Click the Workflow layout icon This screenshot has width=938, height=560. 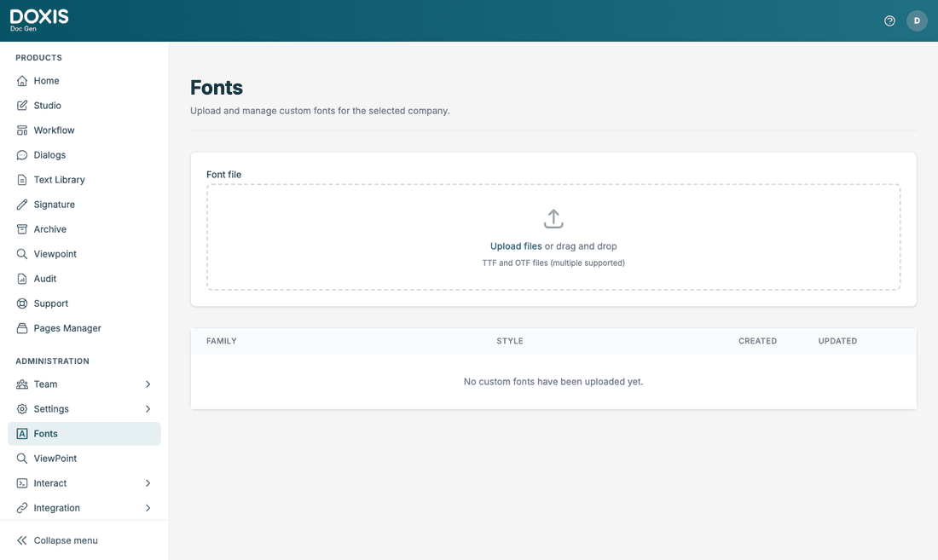point(22,130)
